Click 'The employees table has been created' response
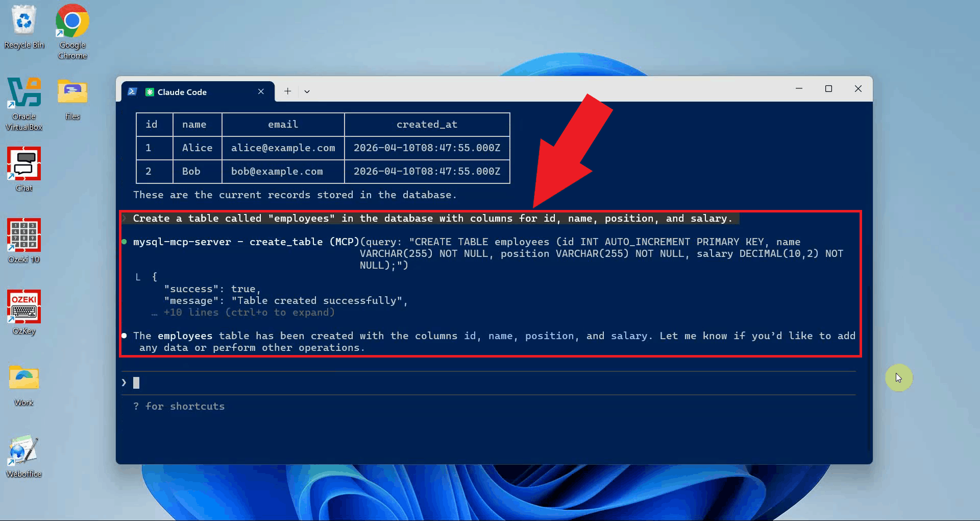This screenshot has width=980, height=521. click(494, 342)
